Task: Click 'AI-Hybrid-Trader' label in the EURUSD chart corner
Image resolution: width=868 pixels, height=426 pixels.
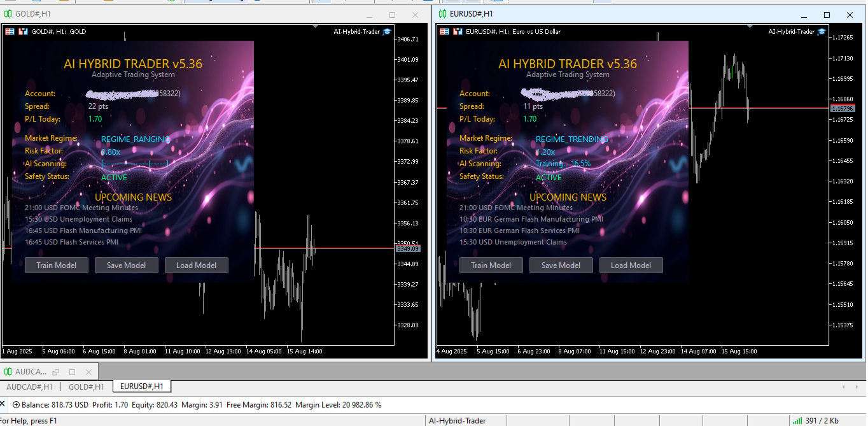Action: pyautogui.click(x=791, y=31)
